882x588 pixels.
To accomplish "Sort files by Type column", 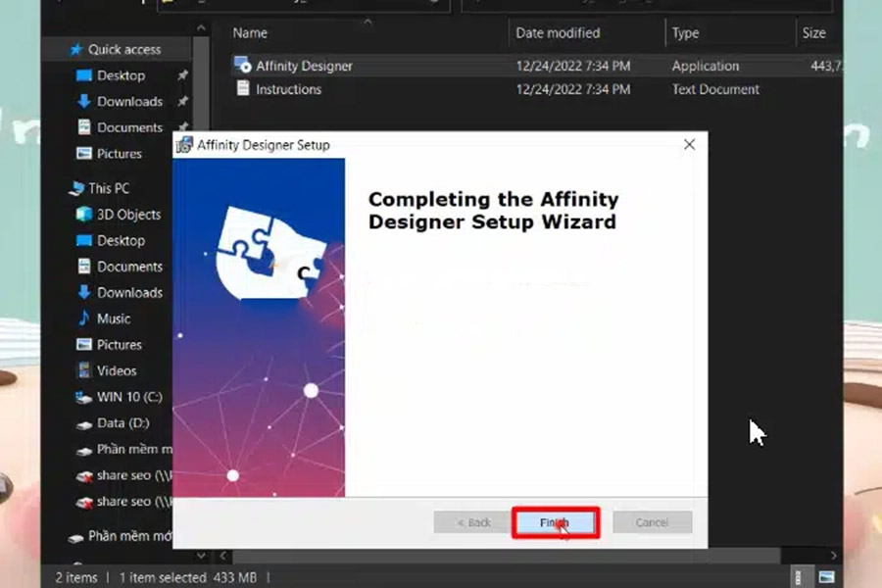I will (x=685, y=33).
